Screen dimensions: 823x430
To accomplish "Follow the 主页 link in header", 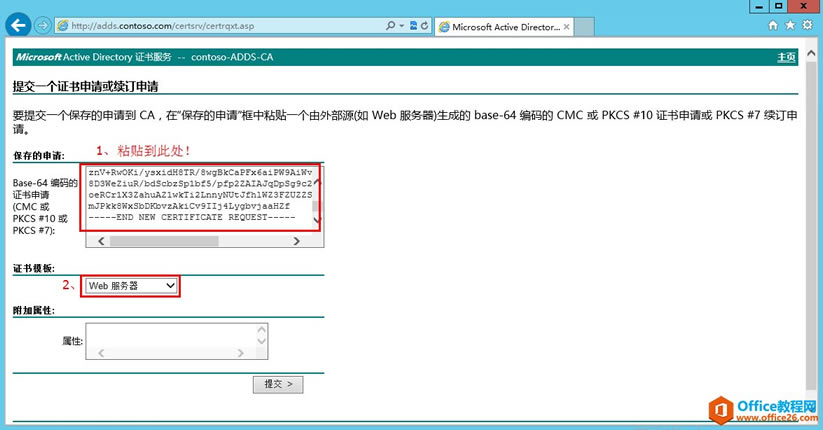I will [786, 57].
